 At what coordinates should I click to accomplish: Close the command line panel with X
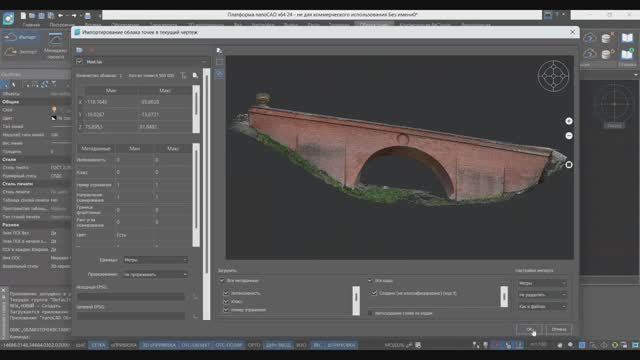(3, 290)
